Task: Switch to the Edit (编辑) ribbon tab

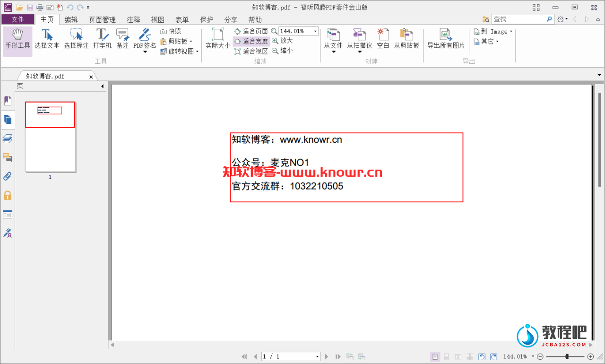Action: tap(71, 19)
